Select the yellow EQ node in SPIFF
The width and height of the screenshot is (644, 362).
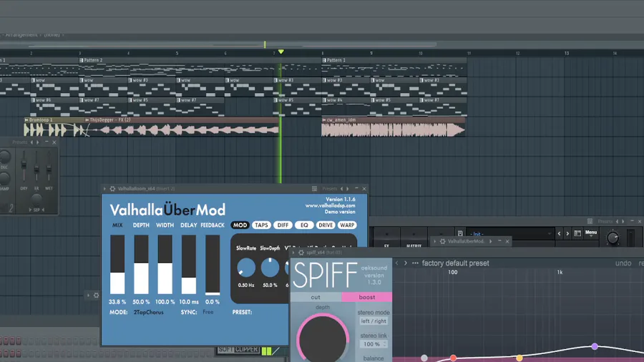click(x=519, y=358)
